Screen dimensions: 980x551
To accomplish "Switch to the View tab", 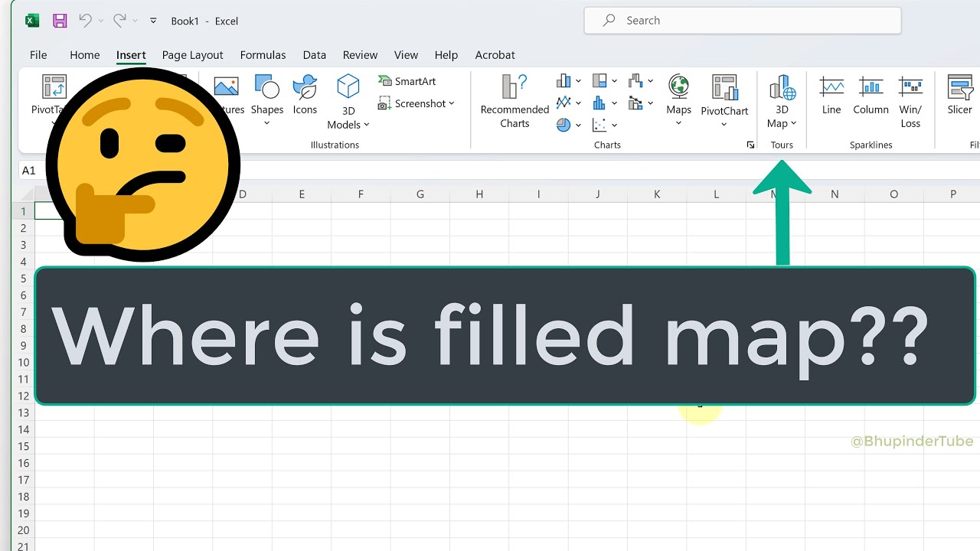I will pyautogui.click(x=406, y=55).
